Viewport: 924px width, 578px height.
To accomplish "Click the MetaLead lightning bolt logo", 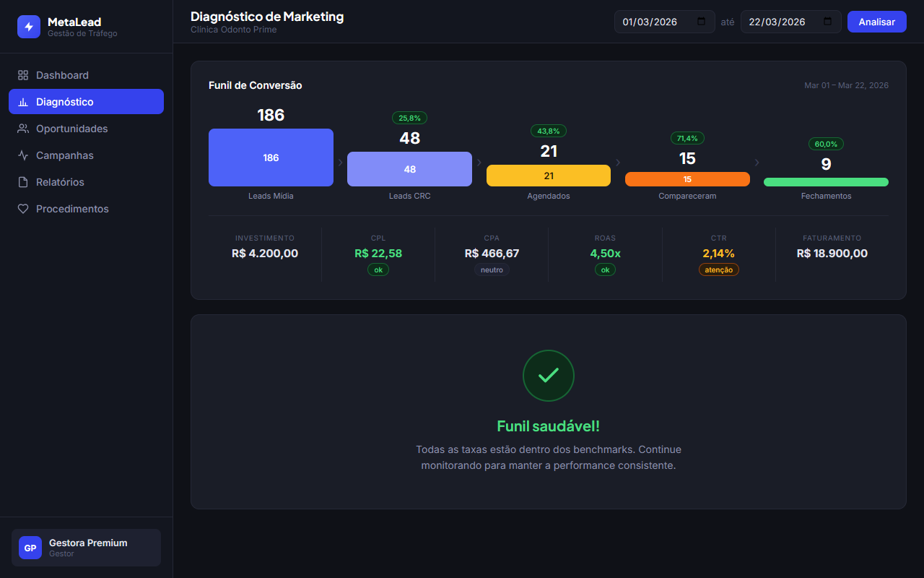I will coord(29,27).
